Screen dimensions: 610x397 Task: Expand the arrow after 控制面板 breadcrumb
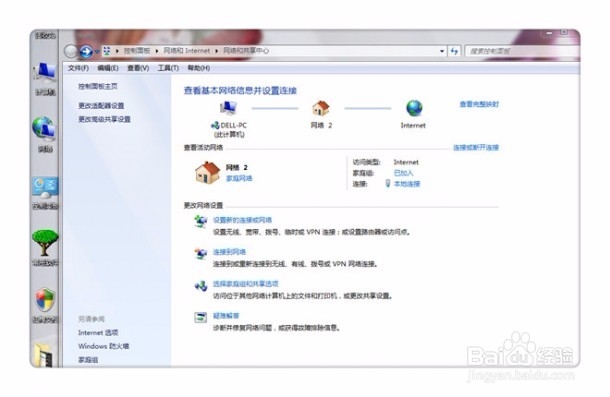point(157,51)
